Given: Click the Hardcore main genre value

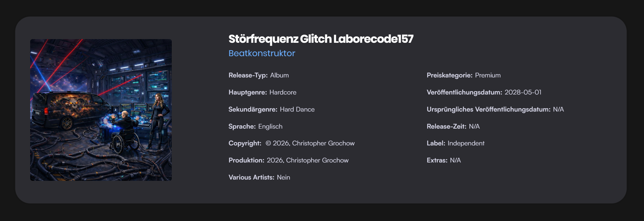Looking at the screenshot, I should (283, 92).
